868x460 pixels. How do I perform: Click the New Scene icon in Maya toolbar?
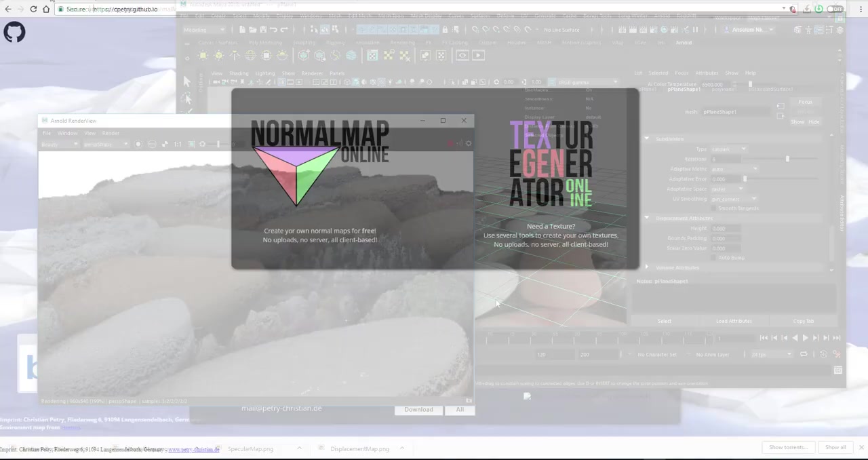tap(242, 29)
